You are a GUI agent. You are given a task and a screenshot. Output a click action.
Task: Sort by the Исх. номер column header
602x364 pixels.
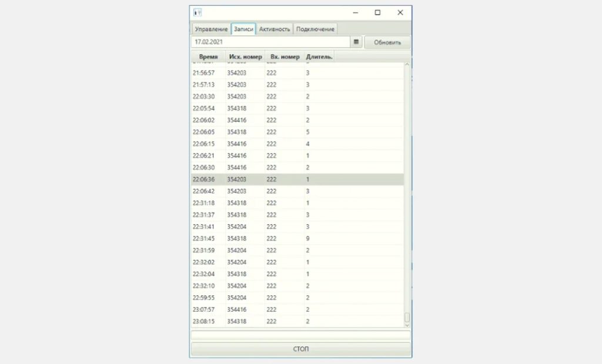pos(245,57)
